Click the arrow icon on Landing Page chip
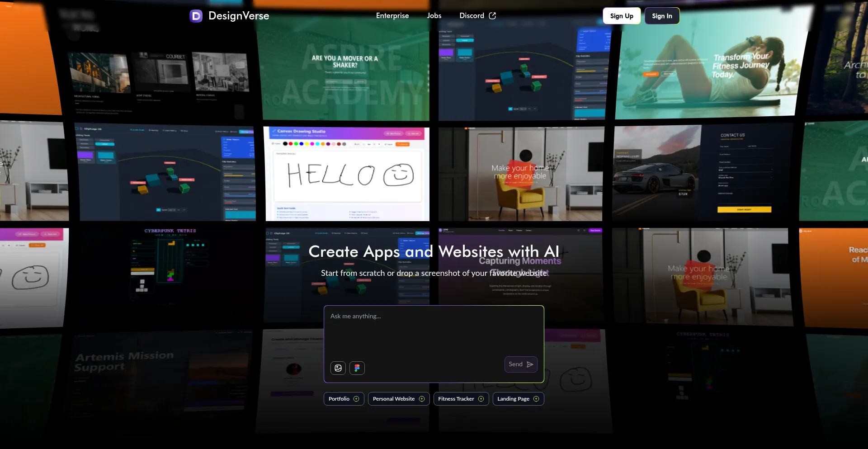The image size is (868, 449). (x=536, y=399)
